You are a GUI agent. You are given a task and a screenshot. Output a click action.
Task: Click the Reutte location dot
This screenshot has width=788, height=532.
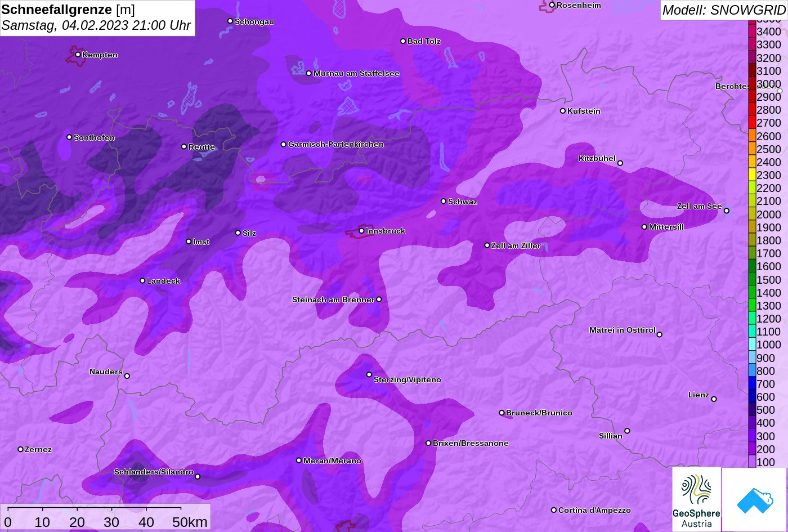184,146
